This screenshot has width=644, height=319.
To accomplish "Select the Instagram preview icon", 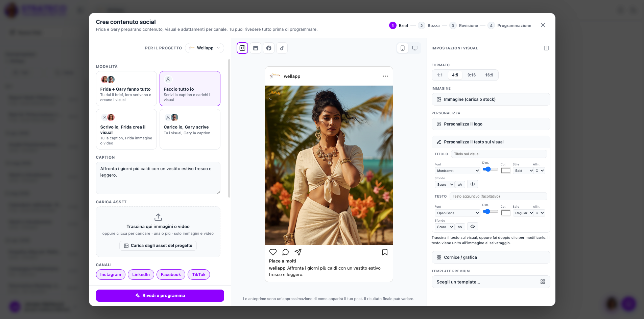I will (242, 48).
